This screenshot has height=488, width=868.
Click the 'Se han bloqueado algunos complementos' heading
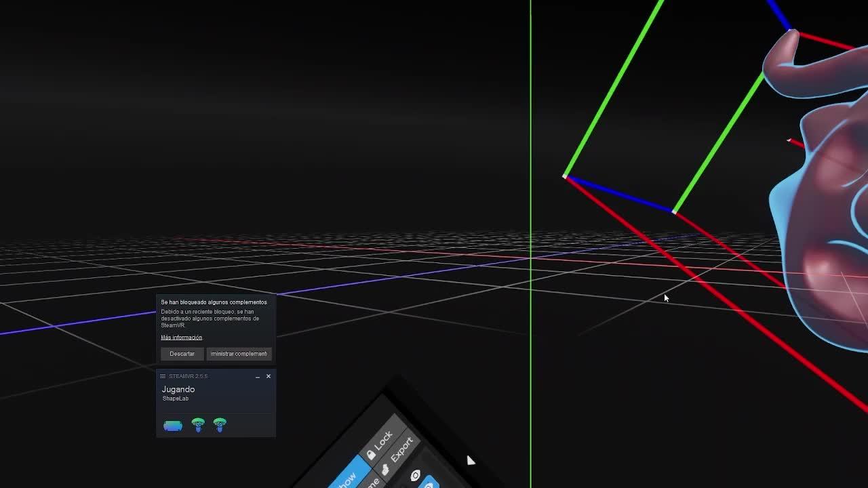pos(214,302)
